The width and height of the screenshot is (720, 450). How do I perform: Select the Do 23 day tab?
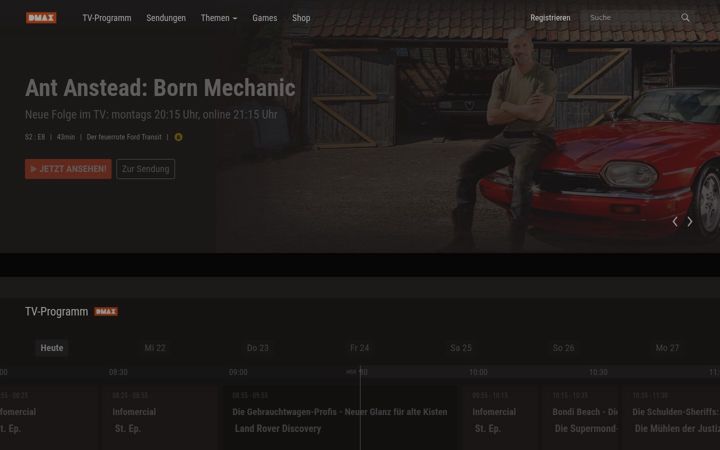tap(258, 348)
